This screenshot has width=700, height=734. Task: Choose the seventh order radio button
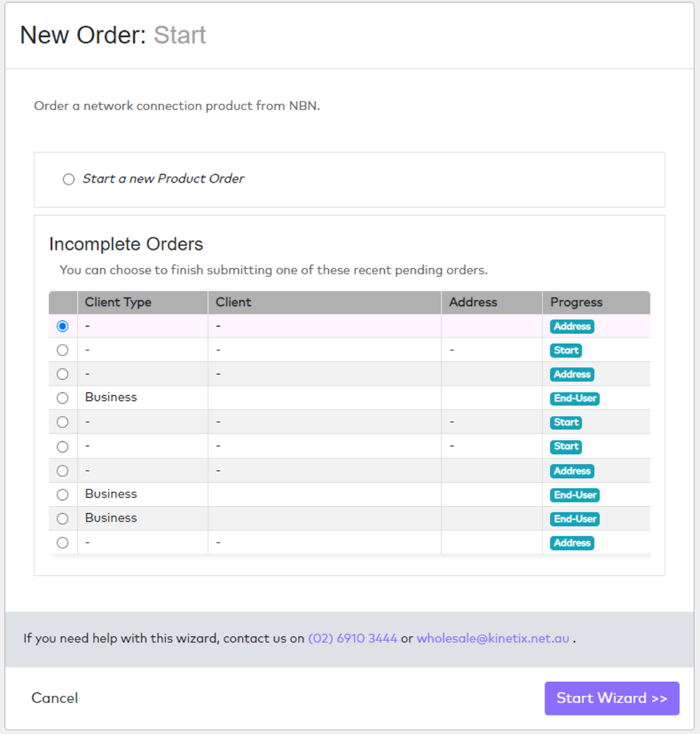pyautogui.click(x=63, y=471)
